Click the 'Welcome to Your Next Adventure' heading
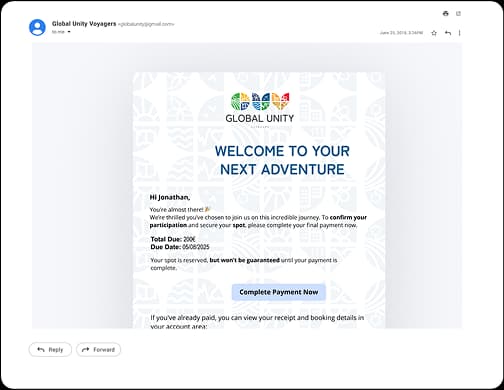Viewport: 504px width, 390px height. (x=282, y=160)
